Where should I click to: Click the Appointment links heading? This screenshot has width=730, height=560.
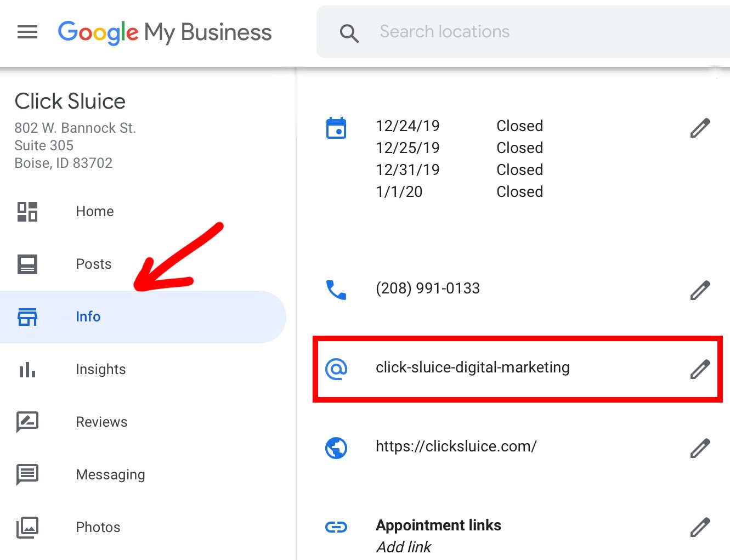[x=439, y=525]
